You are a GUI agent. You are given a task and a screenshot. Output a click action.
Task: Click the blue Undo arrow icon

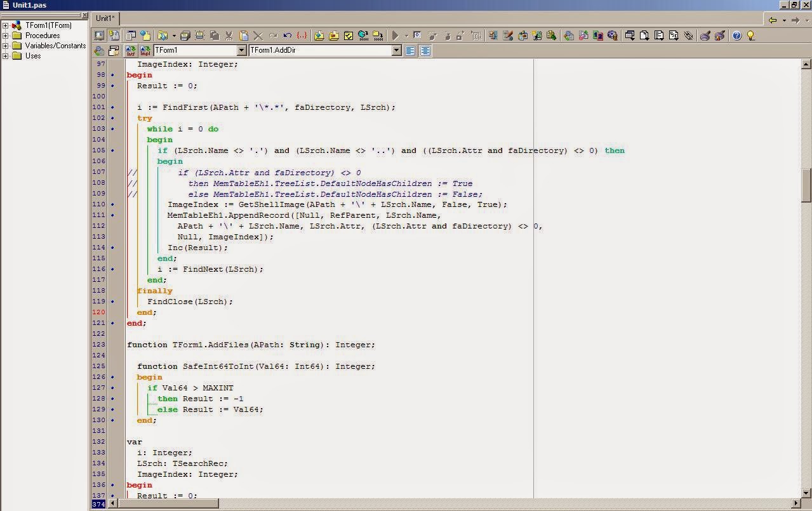(287, 36)
